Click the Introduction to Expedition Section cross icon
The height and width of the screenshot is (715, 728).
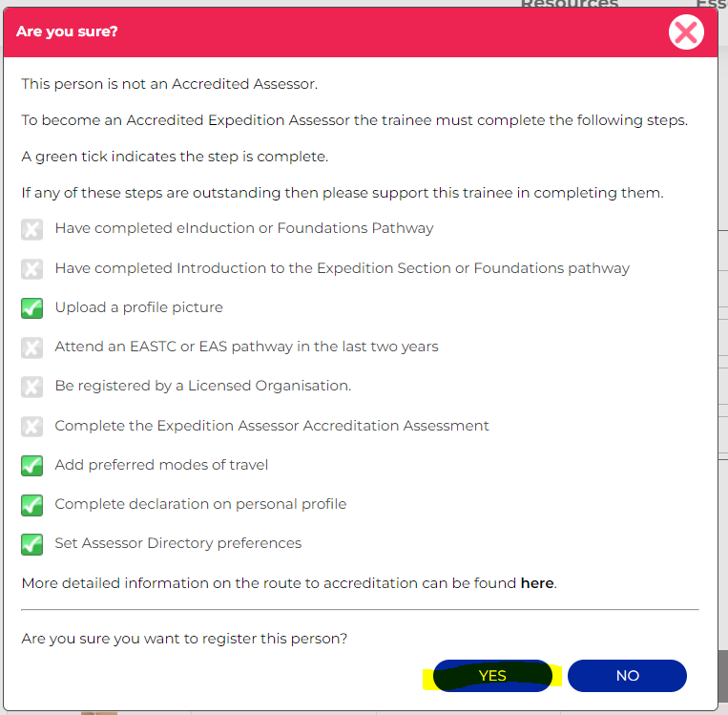(32, 268)
